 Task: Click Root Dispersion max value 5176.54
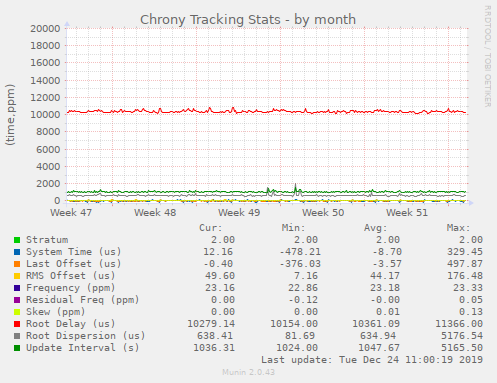[x=462, y=336]
